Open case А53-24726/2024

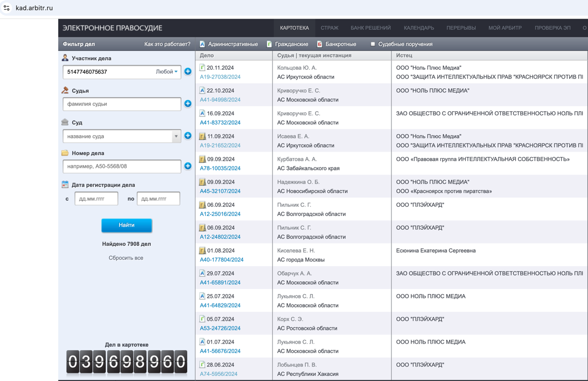click(220, 328)
